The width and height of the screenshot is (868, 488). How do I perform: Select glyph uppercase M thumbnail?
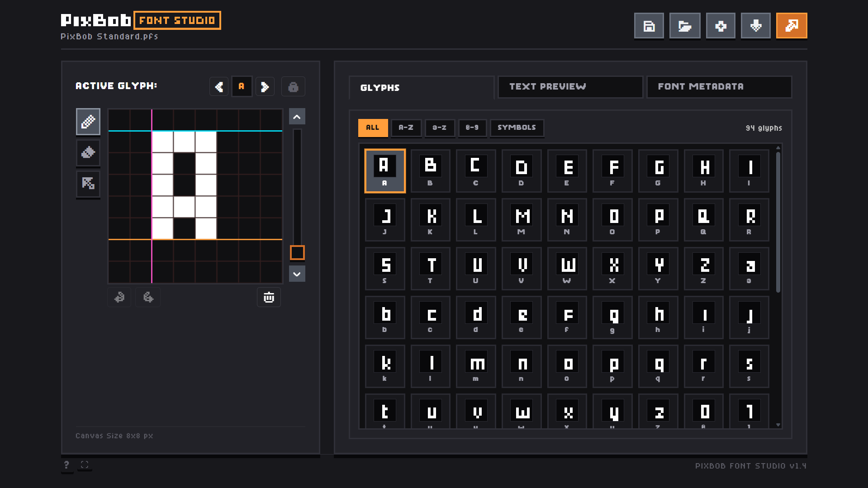pos(522,220)
